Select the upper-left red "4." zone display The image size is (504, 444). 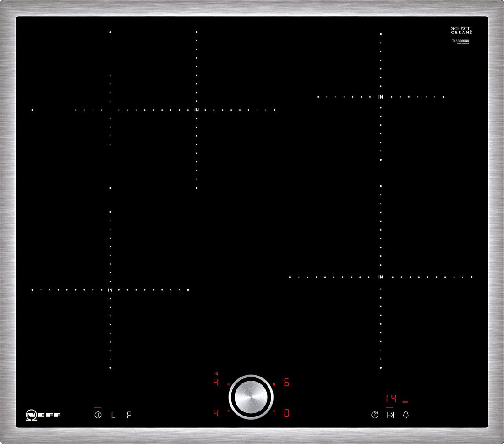click(216, 383)
